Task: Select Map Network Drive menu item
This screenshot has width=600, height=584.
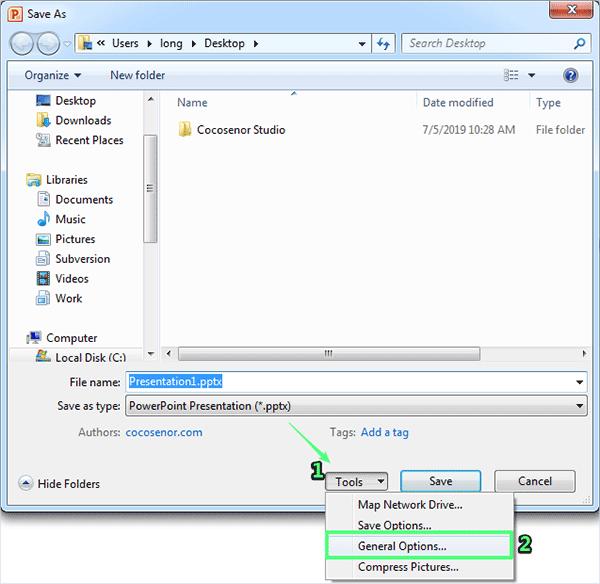Action: [419, 505]
